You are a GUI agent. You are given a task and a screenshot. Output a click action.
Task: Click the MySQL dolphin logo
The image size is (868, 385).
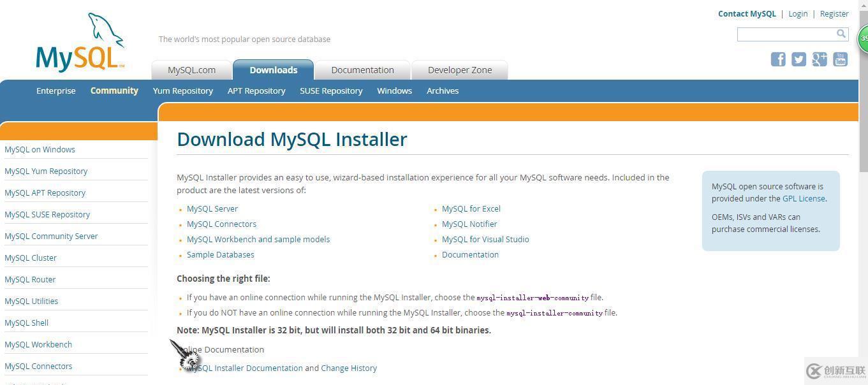click(80, 42)
